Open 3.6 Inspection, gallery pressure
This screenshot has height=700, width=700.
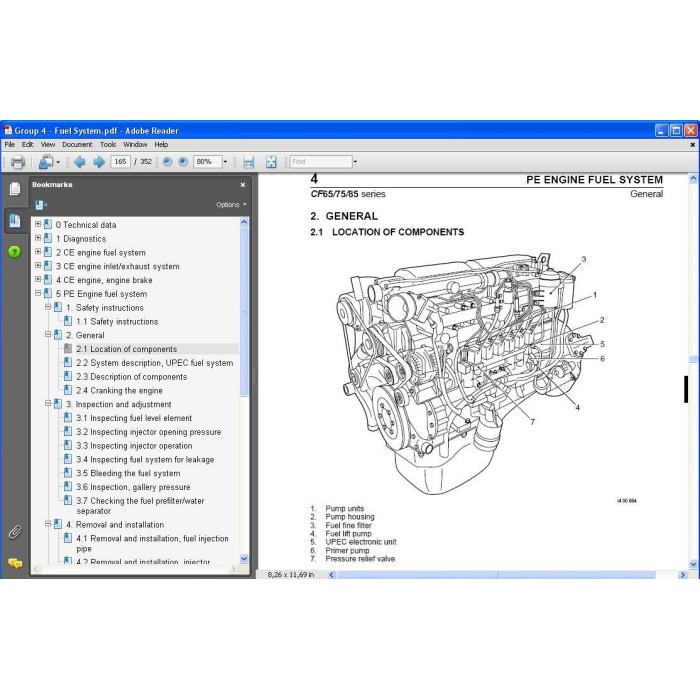[x=133, y=487]
